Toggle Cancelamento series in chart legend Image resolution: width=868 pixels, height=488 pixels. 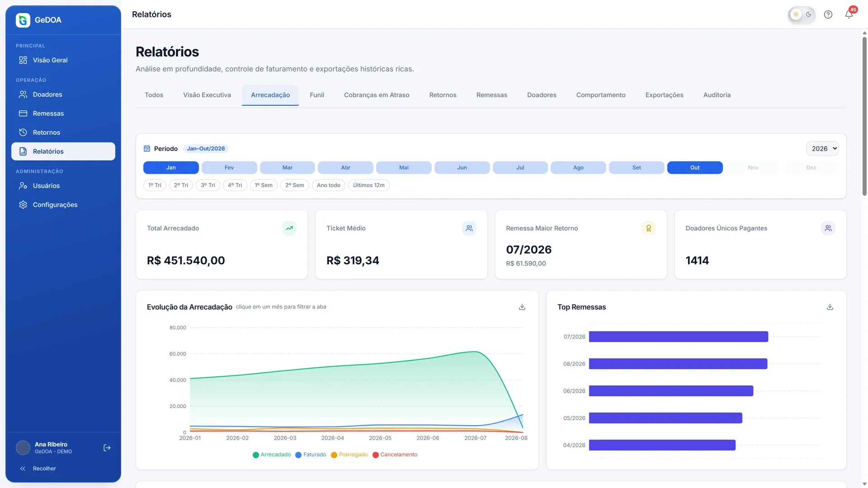pyautogui.click(x=395, y=455)
